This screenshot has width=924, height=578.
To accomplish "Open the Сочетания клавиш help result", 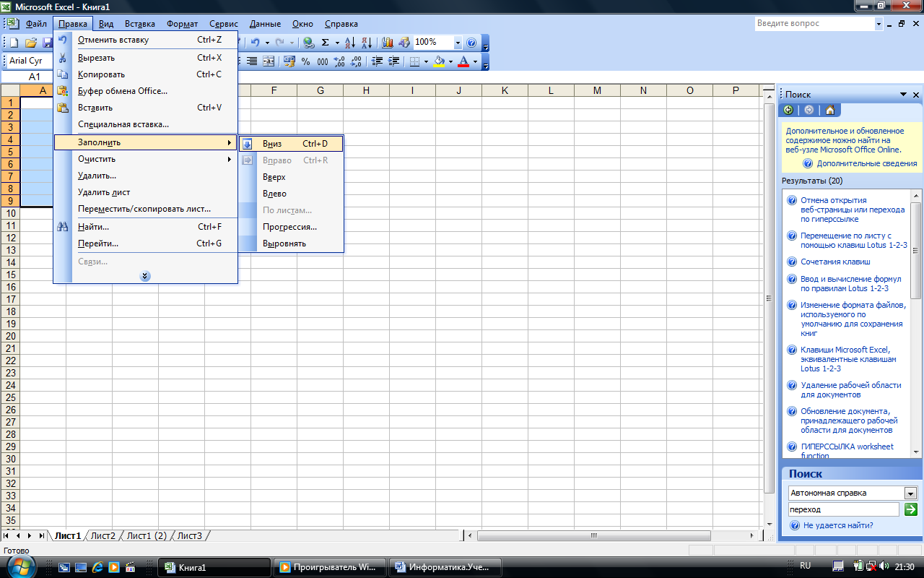I will tap(835, 262).
